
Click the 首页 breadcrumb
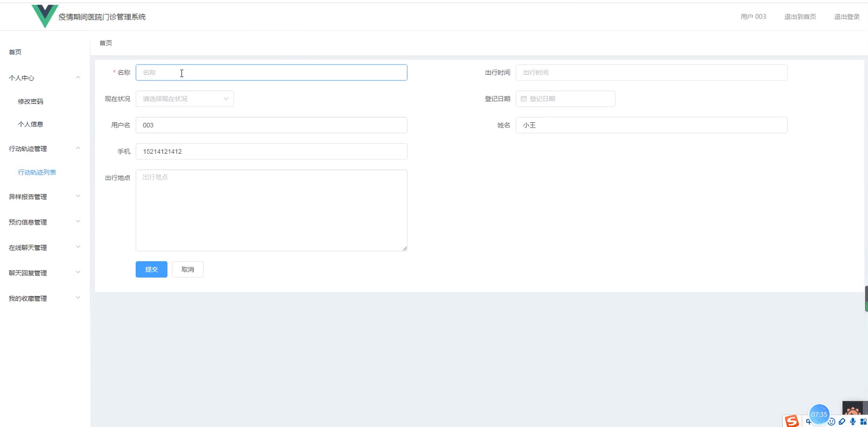pos(105,43)
